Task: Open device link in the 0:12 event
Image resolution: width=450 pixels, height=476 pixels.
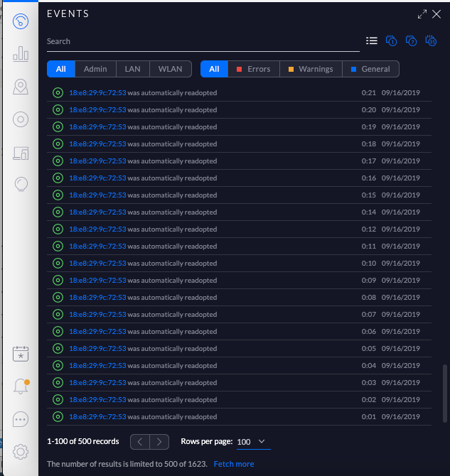Action: pos(97,229)
